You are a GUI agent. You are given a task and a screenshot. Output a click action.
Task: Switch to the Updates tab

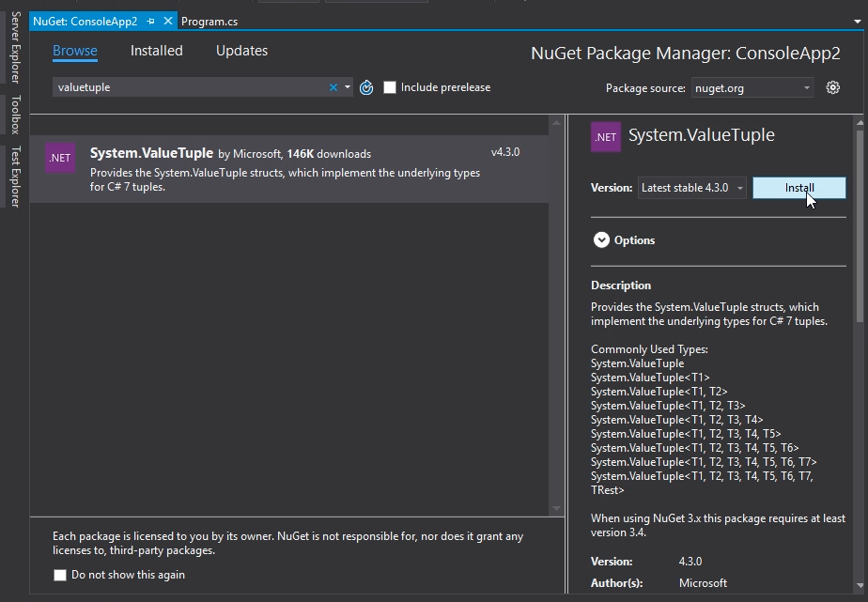242,51
